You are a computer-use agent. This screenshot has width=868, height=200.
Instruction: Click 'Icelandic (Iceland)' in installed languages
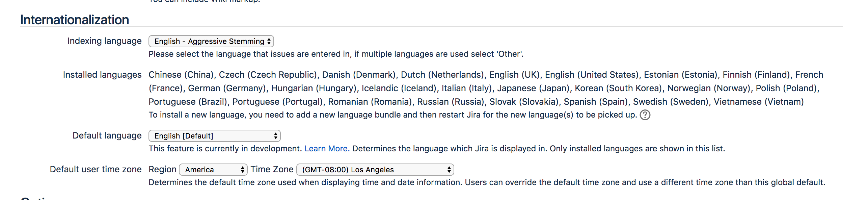[x=399, y=88]
